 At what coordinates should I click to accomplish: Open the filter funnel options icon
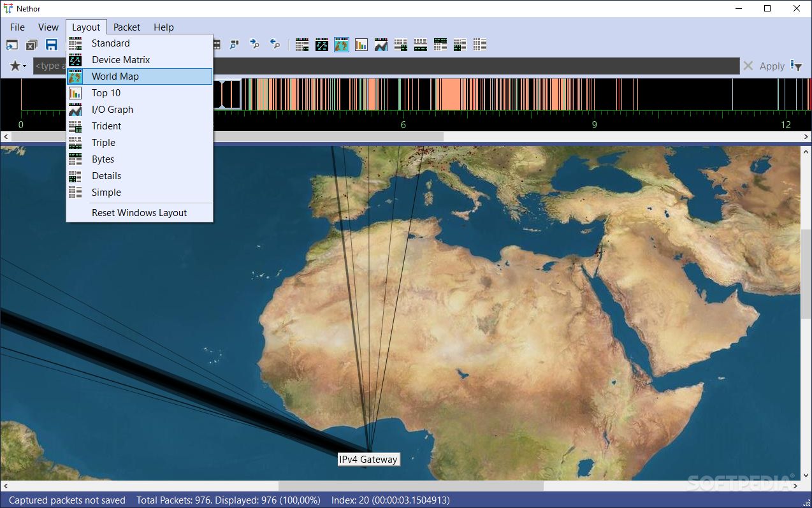point(796,66)
